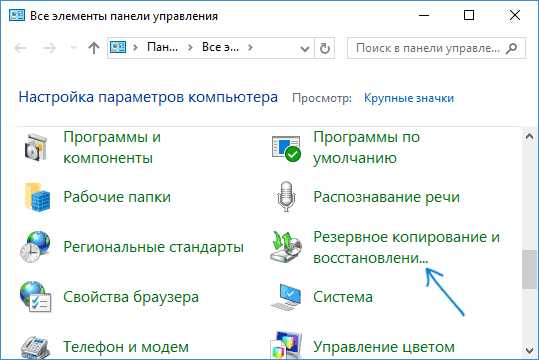Expand the address bar history dropdown
The height and width of the screenshot is (360, 539).
[305, 49]
